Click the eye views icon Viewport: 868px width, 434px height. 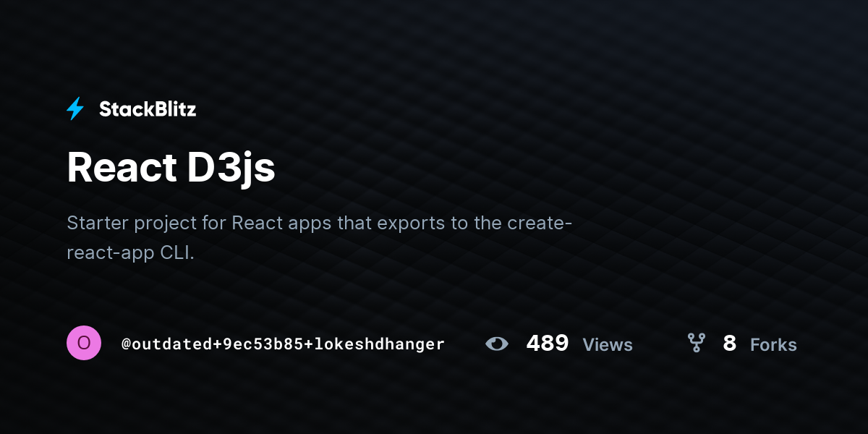tap(497, 344)
